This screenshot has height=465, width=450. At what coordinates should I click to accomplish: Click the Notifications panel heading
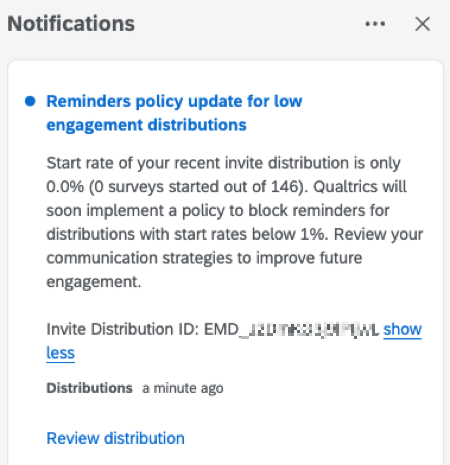point(71,24)
